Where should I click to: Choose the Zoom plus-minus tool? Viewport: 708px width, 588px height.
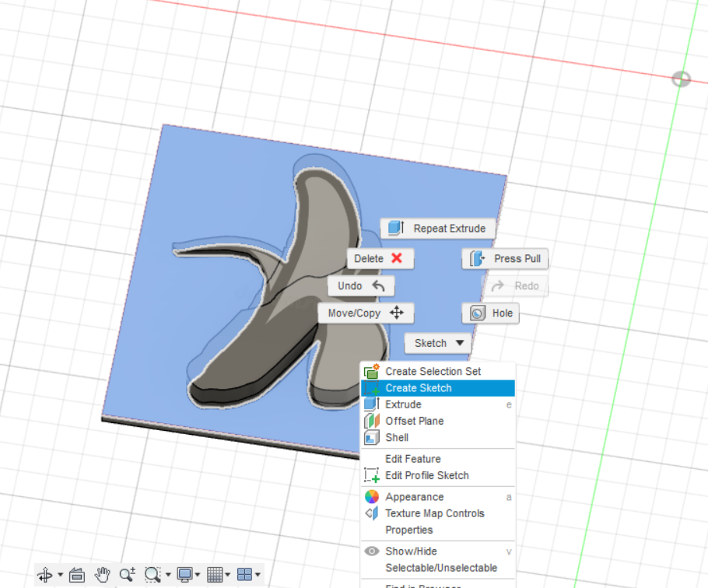coord(128,575)
